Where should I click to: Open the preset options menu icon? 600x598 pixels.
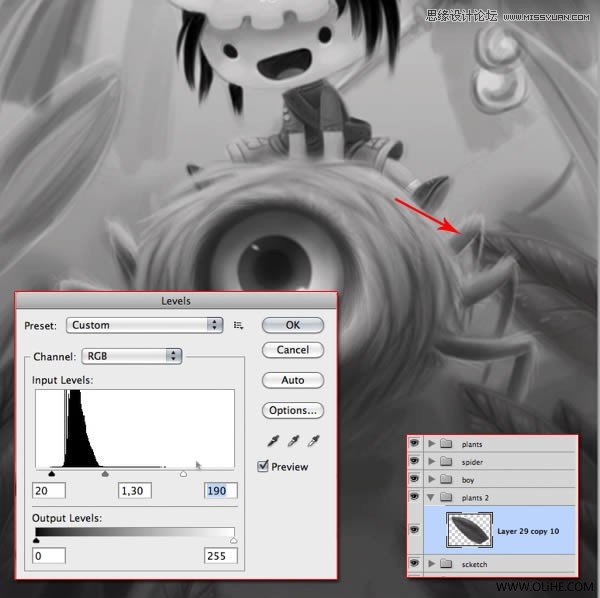(x=238, y=325)
